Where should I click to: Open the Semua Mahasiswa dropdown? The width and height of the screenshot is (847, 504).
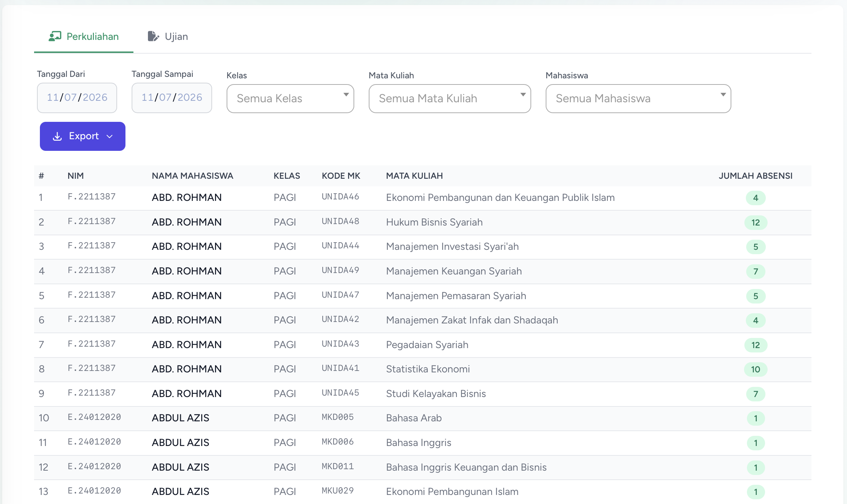coord(639,99)
